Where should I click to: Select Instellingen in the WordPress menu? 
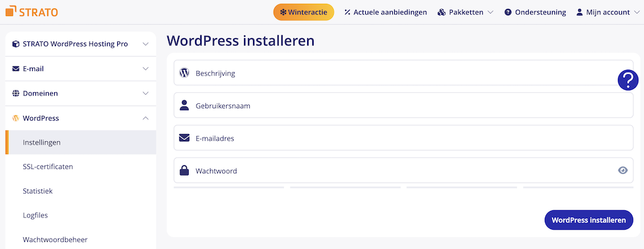[x=80, y=143]
